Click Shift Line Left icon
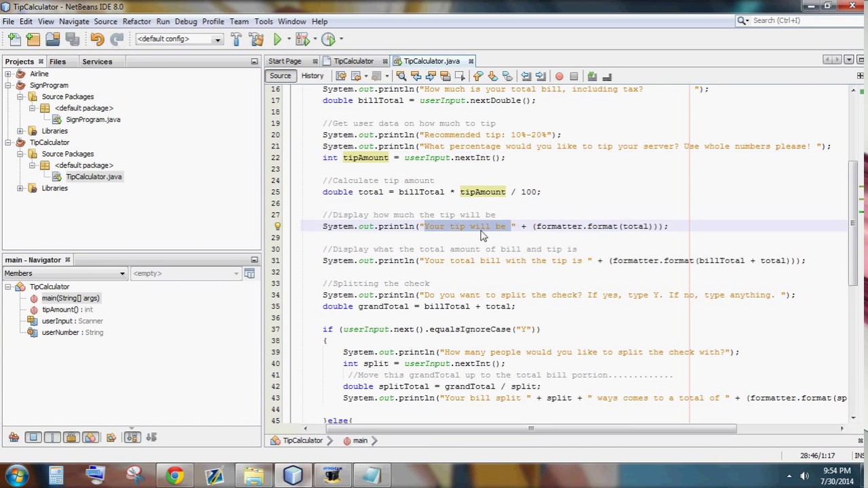 526,76
